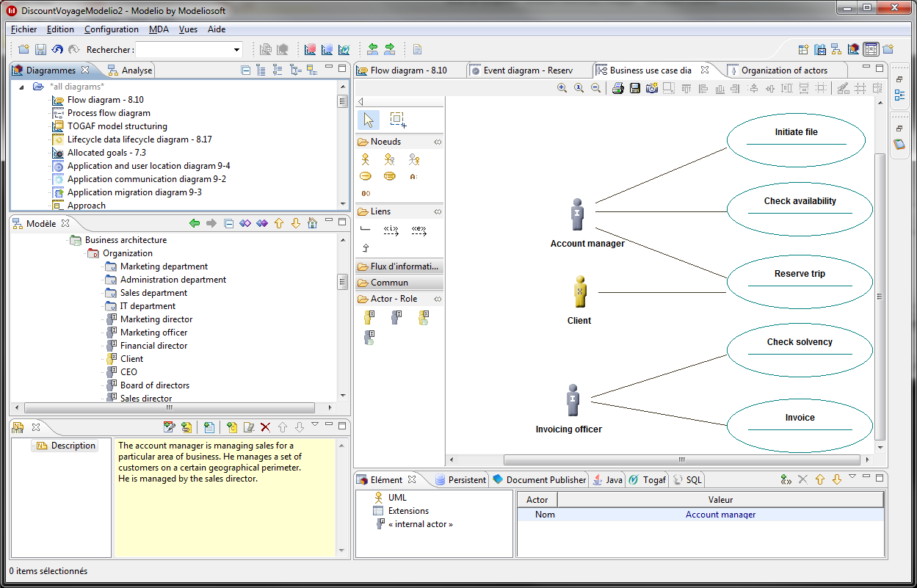Select Marketing department in model tree
Image resolution: width=917 pixels, height=588 pixels.
click(164, 266)
